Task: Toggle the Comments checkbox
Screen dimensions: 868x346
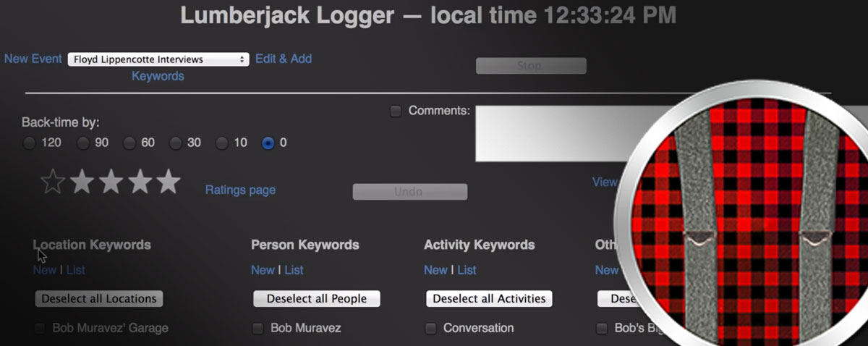Action: click(x=395, y=111)
